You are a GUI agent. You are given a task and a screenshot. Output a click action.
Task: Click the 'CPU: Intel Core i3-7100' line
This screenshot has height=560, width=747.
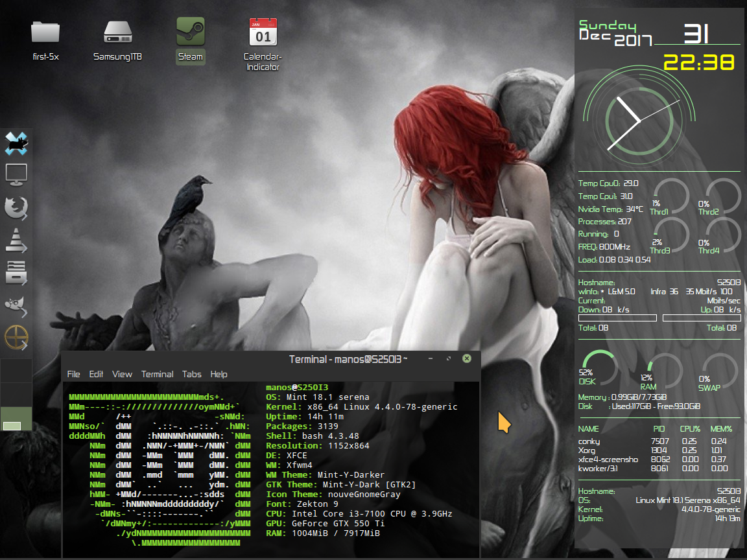click(x=359, y=514)
